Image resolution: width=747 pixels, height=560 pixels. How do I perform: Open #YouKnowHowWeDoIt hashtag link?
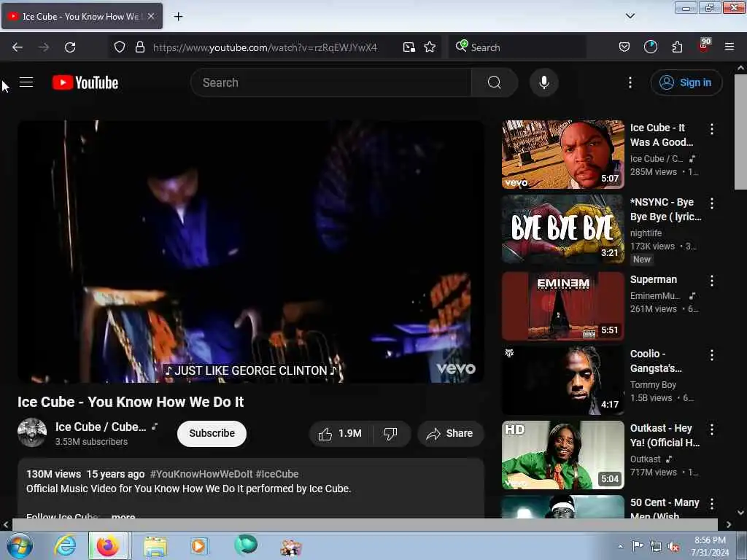click(x=201, y=474)
